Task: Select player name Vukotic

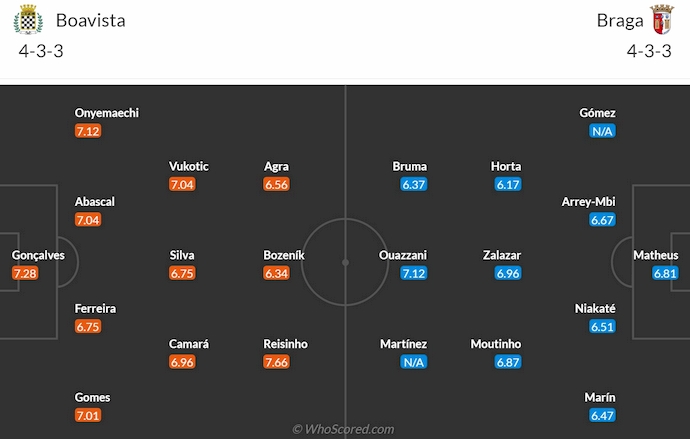Action: (190, 166)
